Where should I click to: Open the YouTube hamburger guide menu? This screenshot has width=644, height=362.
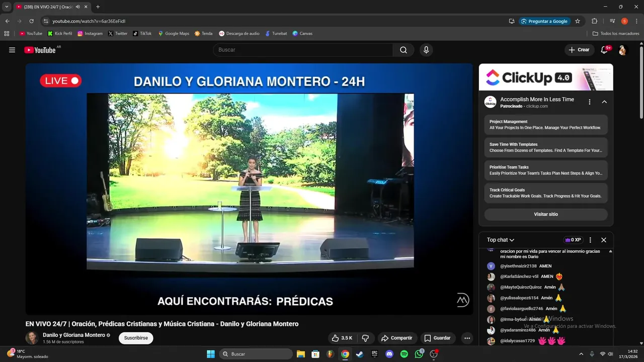click(x=12, y=50)
